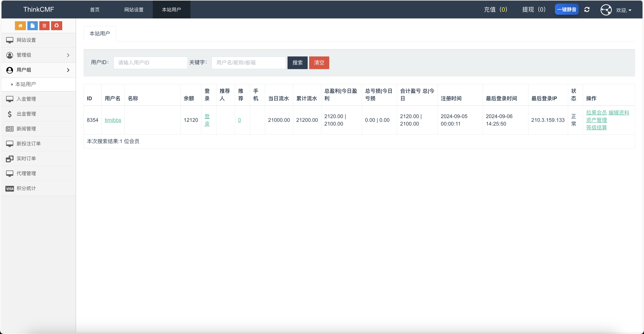This screenshot has height=334, width=644.
Task: Click the VISA icon beside 积分统计
Action: 10,189
